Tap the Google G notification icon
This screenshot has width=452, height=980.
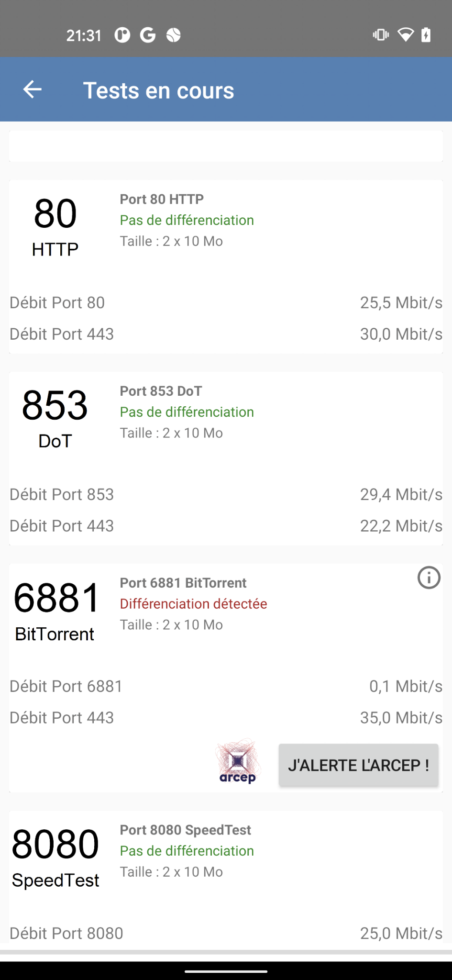[148, 35]
